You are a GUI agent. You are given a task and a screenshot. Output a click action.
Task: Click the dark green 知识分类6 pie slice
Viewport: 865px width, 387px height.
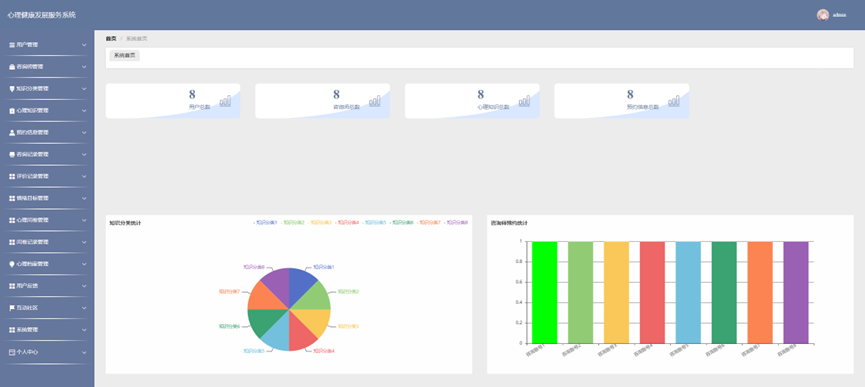click(262, 321)
